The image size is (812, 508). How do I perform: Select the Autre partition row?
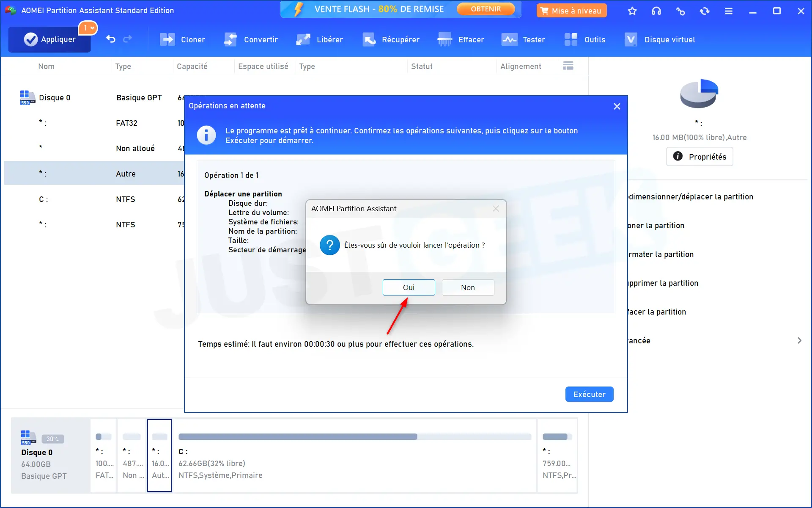click(94, 173)
